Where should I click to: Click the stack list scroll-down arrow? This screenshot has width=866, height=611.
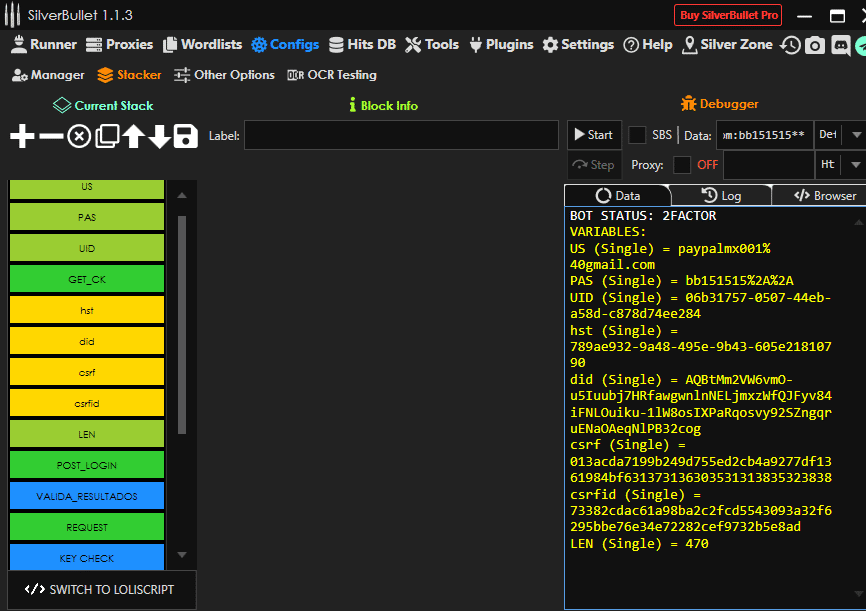click(181, 554)
